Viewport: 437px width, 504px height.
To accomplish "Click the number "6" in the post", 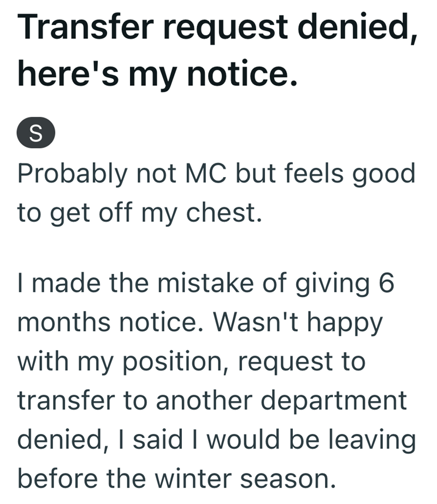I will point(386,285).
